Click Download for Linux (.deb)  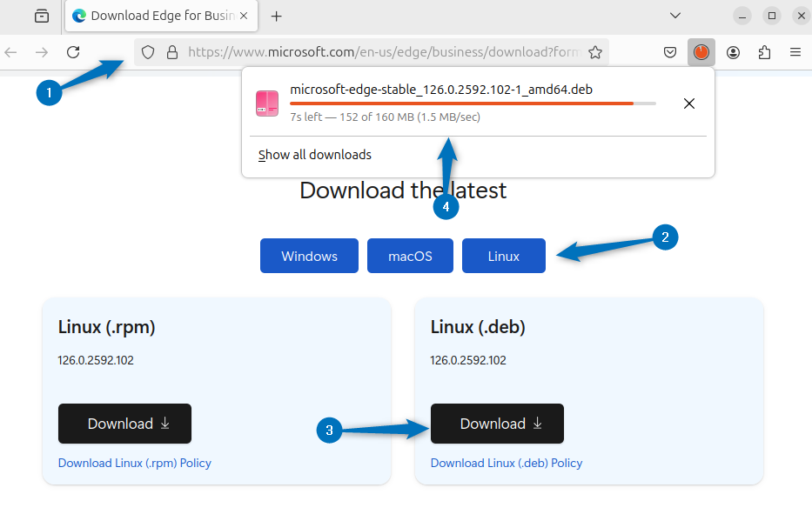496,424
